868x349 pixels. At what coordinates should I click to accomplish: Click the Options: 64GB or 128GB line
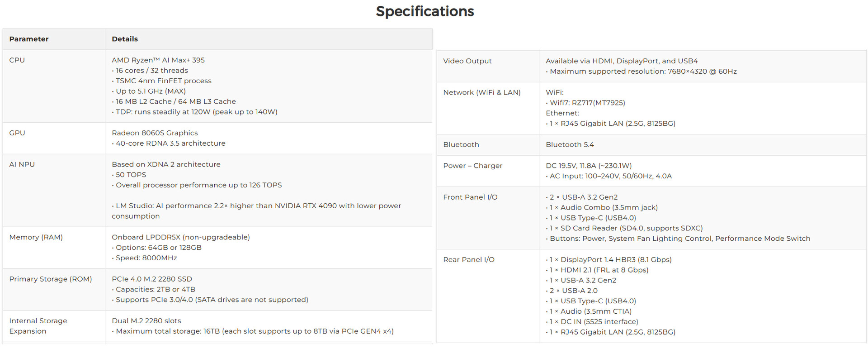pos(158,248)
